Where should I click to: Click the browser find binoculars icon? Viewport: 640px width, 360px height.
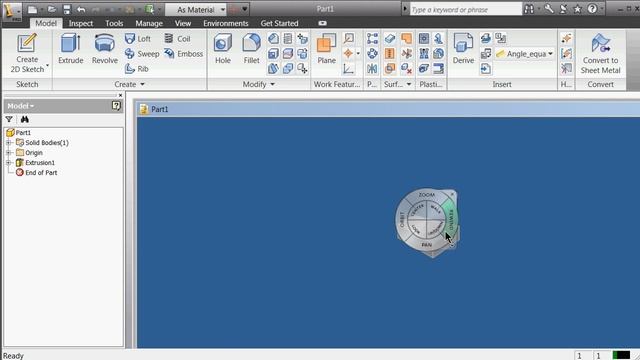24,119
